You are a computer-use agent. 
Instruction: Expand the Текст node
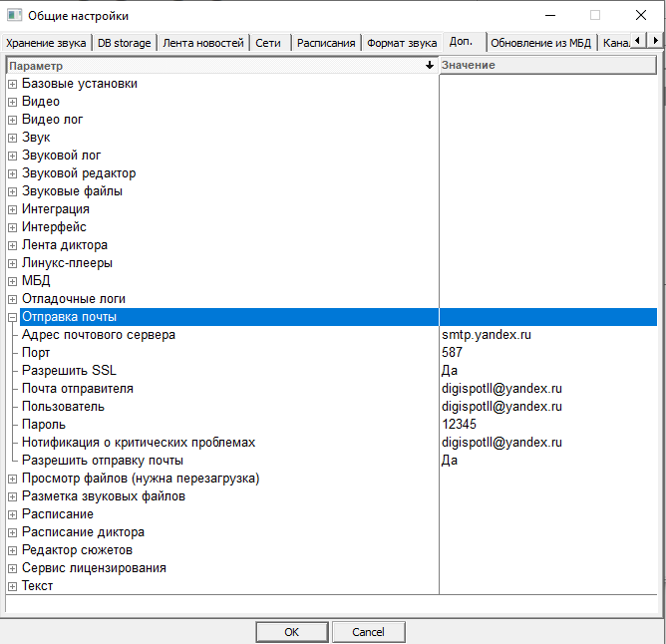click(12, 586)
